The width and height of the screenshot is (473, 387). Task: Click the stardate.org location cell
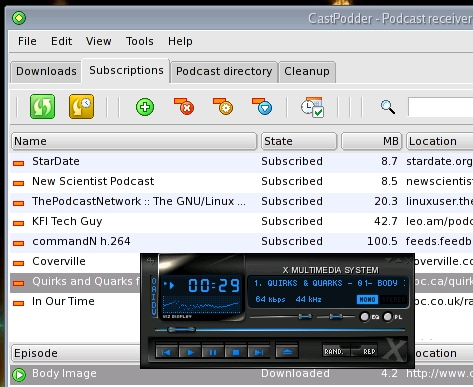coord(439,161)
